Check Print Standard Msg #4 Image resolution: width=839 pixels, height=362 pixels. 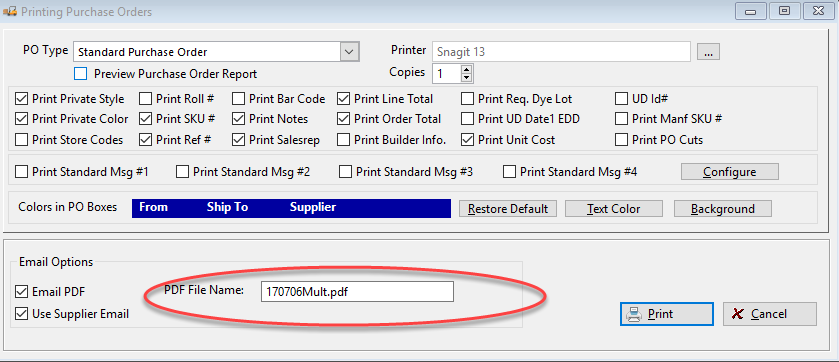[x=510, y=172]
